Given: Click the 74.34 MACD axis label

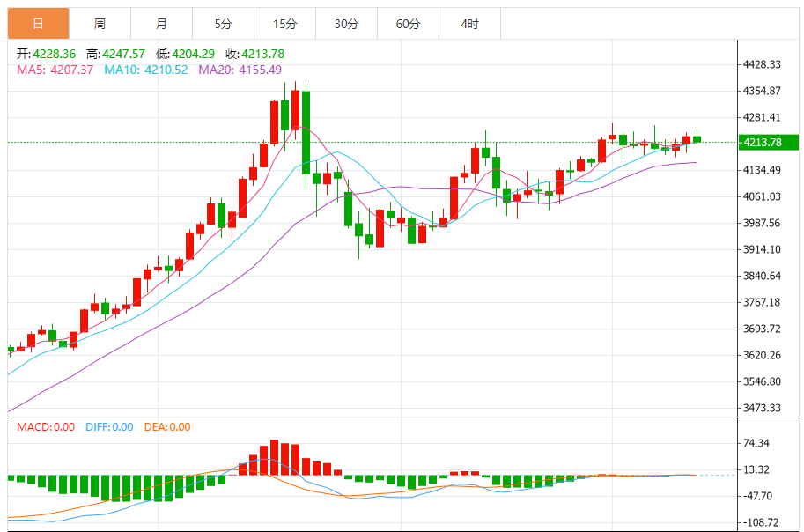Looking at the screenshot, I should [x=757, y=443].
